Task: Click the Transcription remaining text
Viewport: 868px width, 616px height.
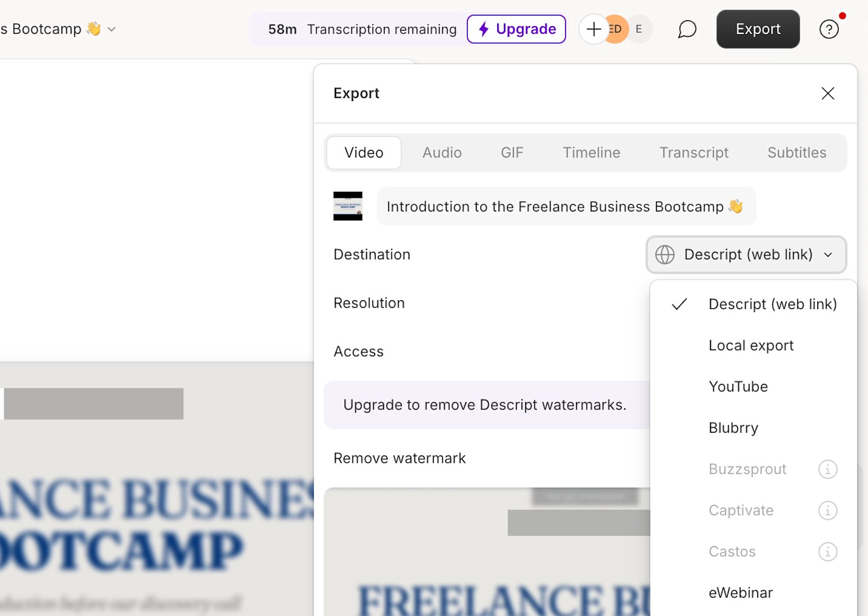Action: 382,29
